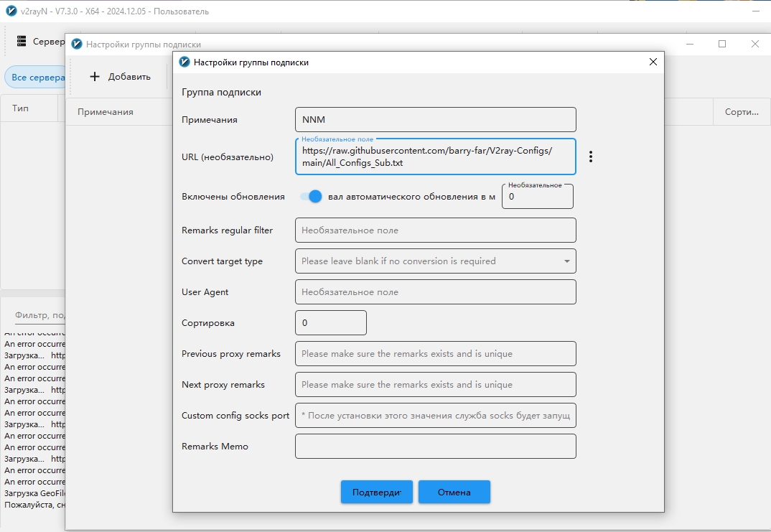Viewport: 771px width, 532px height.
Task: Click the three-dot menu beside URL field
Action: tap(591, 157)
